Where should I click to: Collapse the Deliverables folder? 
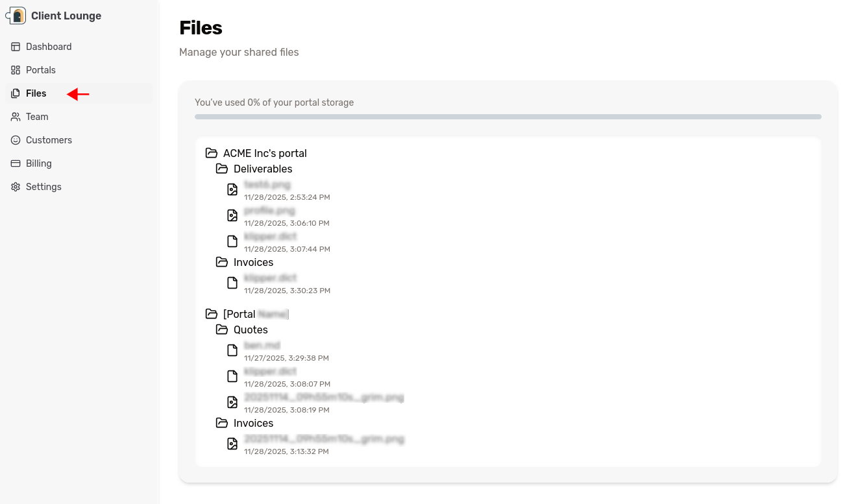pyautogui.click(x=221, y=169)
